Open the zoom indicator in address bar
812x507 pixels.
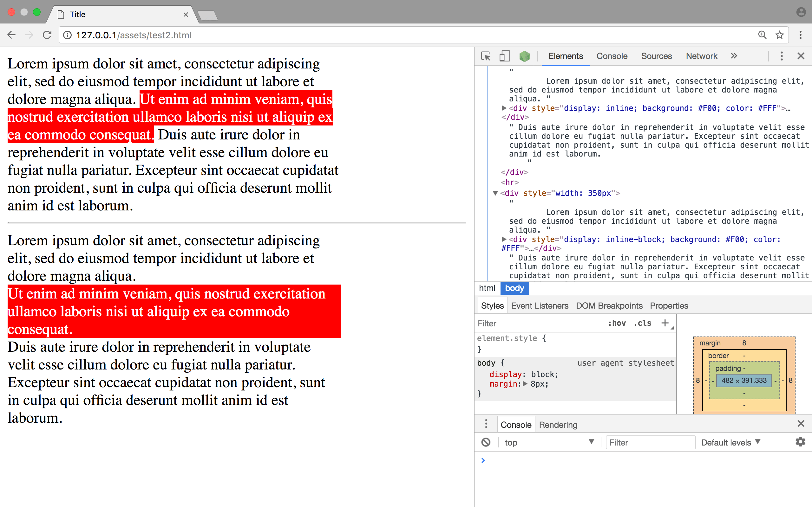click(x=762, y=35)
